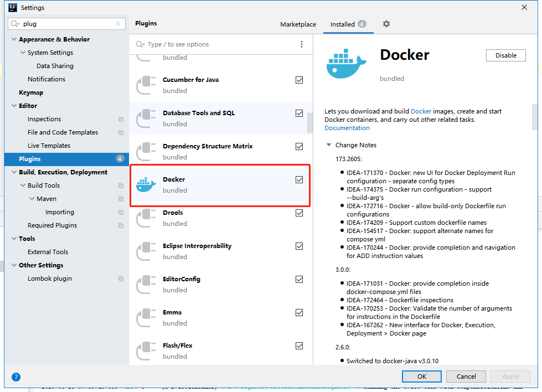Click the plugin list scrollbar thumb
Screen dimensions: 542x392
[x=309, y=123]
